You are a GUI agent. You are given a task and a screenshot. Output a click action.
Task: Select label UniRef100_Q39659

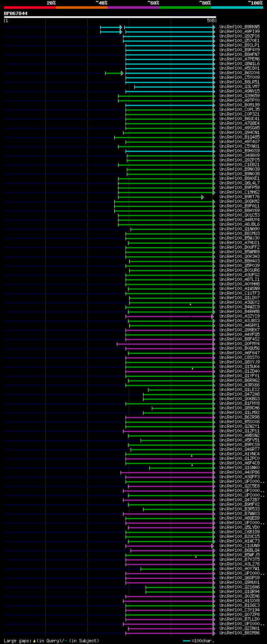click(x=239, y=96)
